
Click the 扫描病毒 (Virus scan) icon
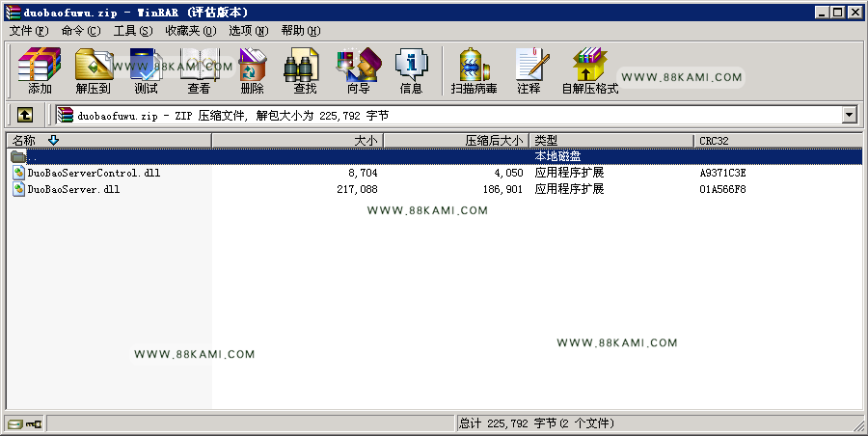(x=474, y=70)
